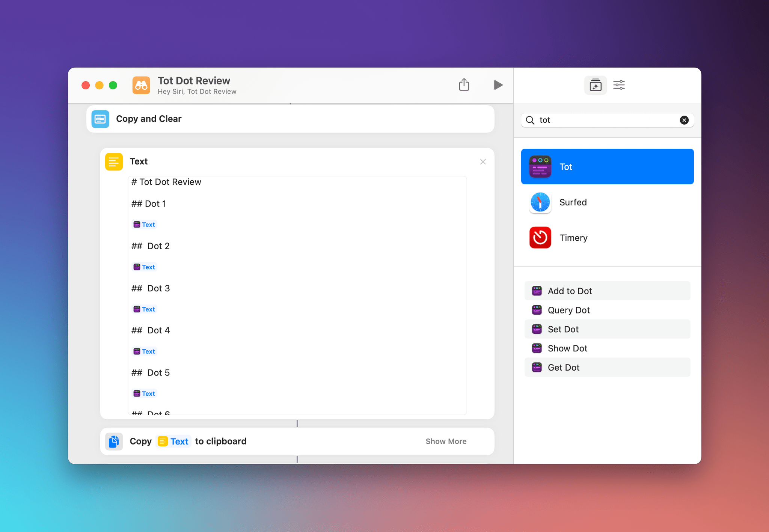This screenshot has width=769, height=532.
Task: Choose the Set Dot action
Action: (607, 329)
